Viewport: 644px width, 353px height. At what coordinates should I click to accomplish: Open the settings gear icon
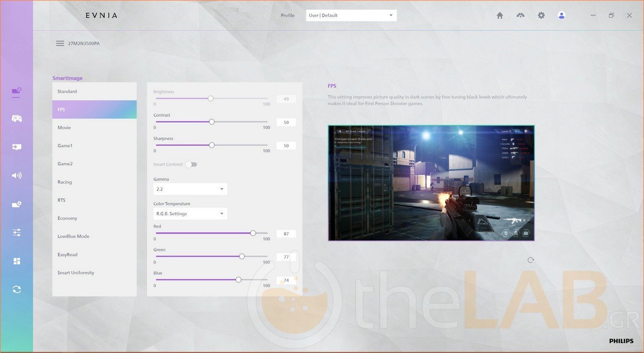541,15
